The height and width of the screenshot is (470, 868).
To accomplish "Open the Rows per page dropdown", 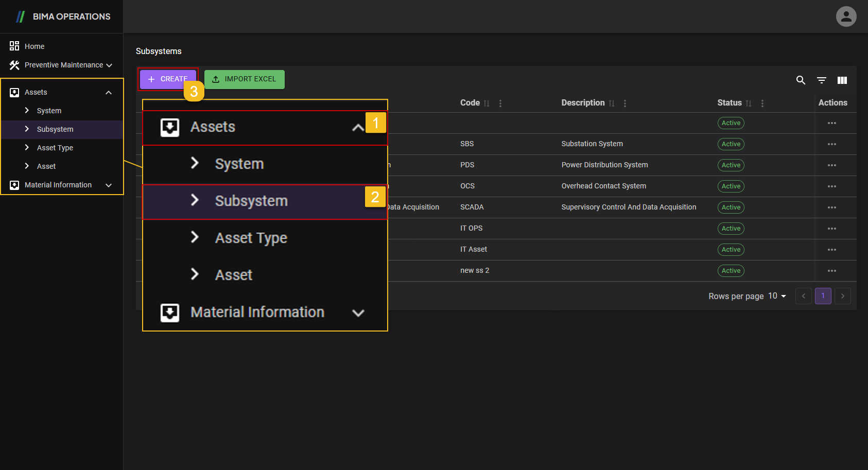I will [x=777, y=296].
